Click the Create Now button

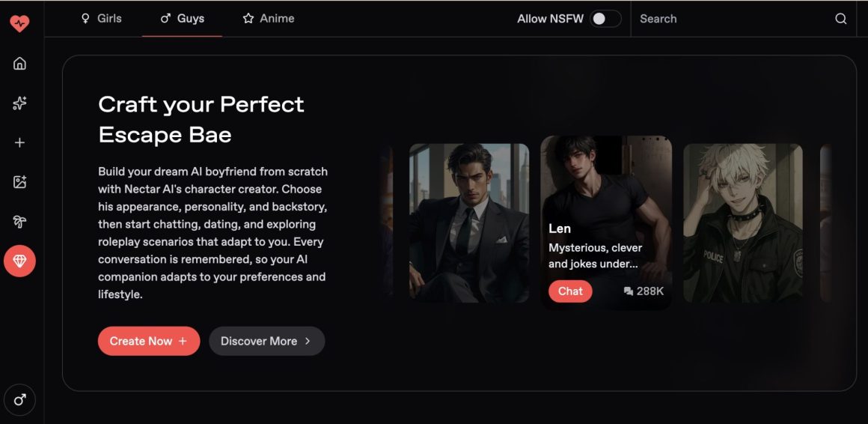pos(149,341)
